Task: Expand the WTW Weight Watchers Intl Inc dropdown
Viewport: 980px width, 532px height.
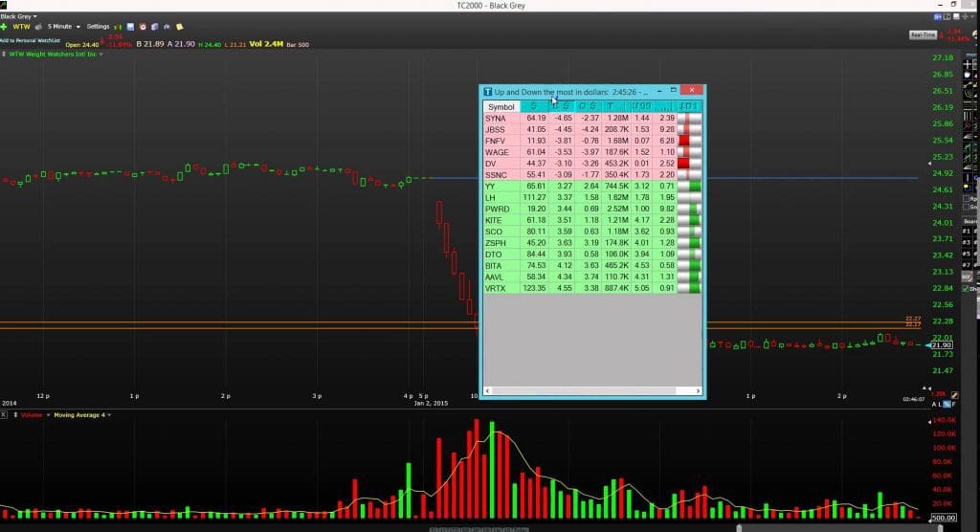Action: (100, 55)
